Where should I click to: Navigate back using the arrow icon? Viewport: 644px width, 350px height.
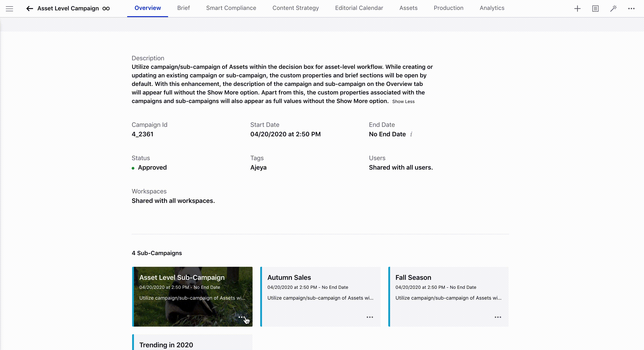point(29,8)
